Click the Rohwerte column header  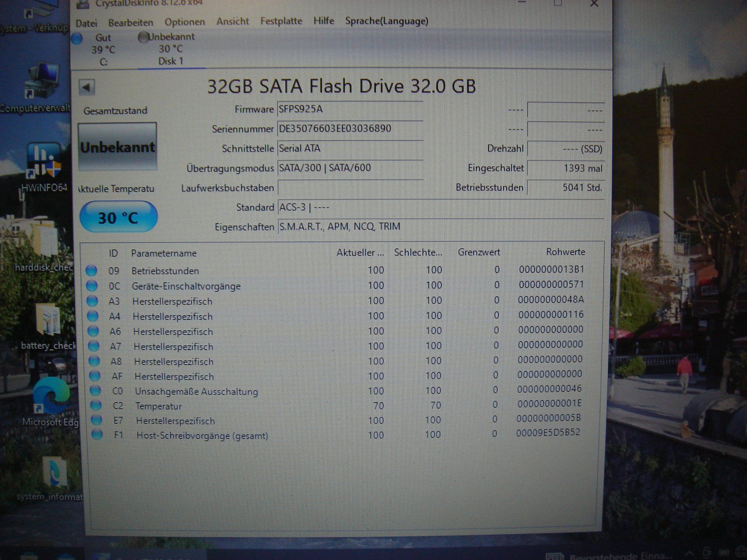pyautogui.click(x=565, y=252)
